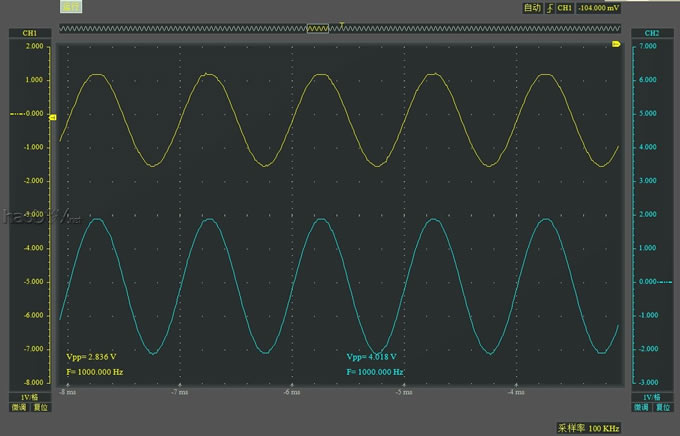
Task: Click the rising edge trigger slope icon
Action: (x=548, y=8)
